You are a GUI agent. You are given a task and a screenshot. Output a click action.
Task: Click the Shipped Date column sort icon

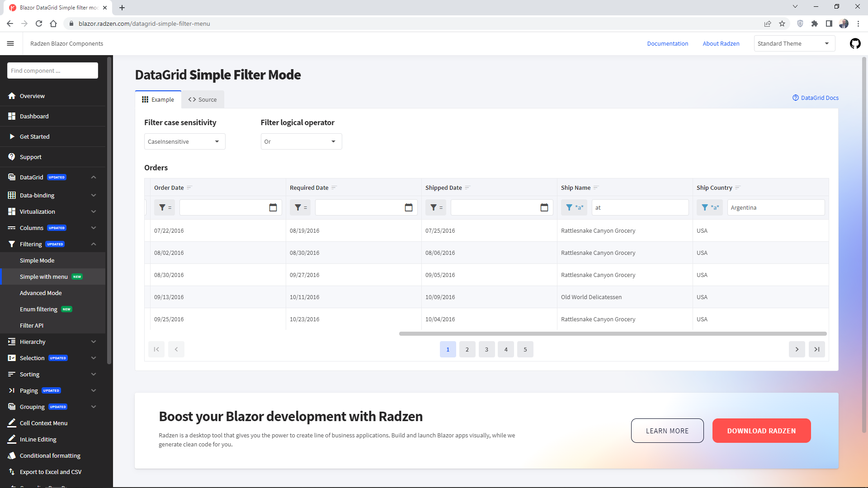pyautogui.click(x=467, y=188)
